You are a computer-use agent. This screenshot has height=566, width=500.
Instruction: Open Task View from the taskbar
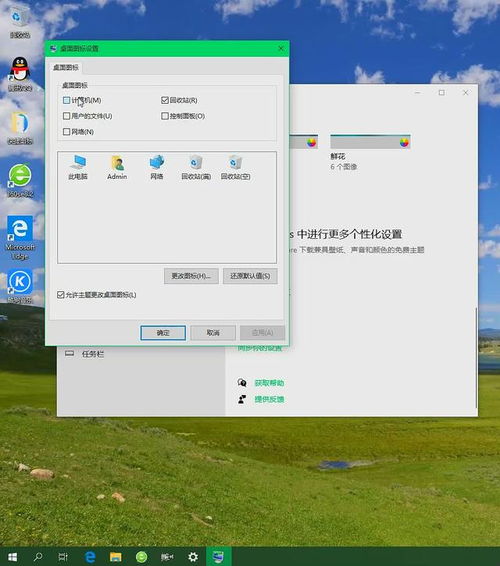point(63,557)
